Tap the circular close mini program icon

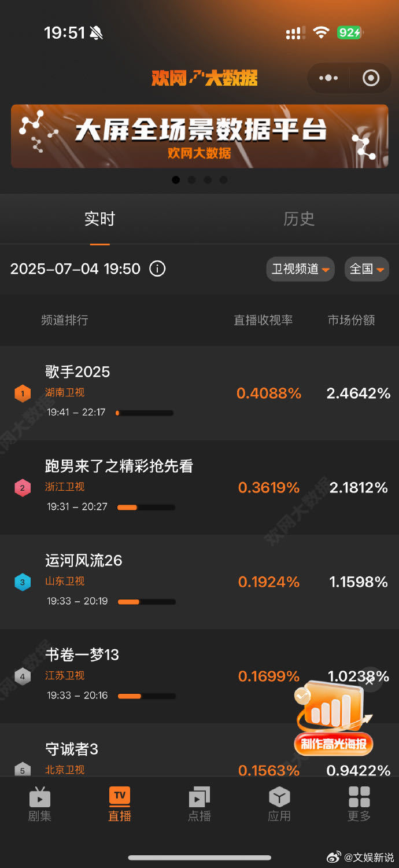tap(371, 78)
